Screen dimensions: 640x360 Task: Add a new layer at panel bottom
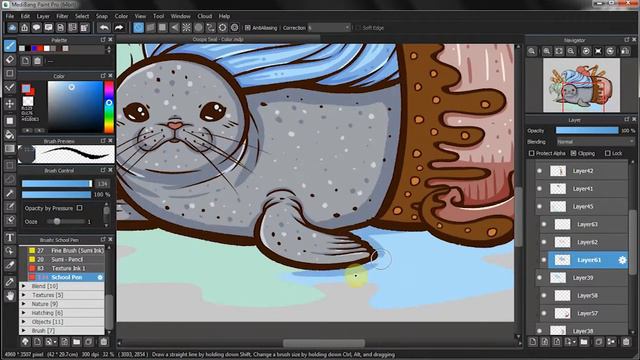click(533, 342)
